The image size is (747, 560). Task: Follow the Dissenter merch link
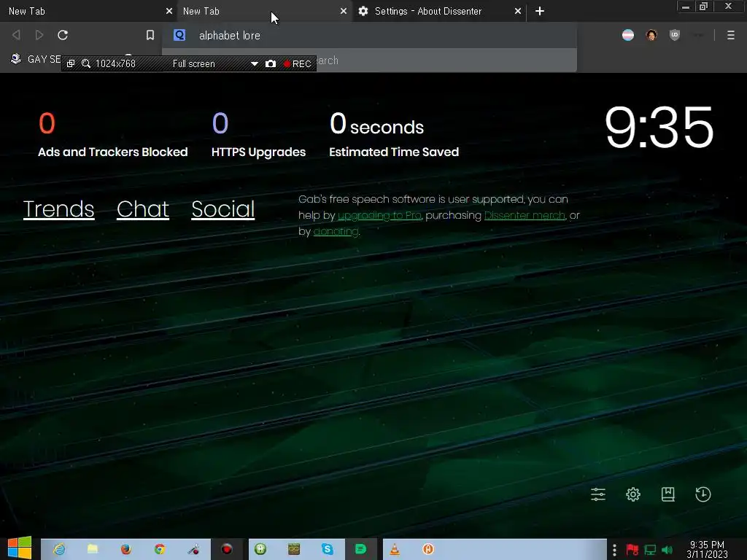click(525, 215)
